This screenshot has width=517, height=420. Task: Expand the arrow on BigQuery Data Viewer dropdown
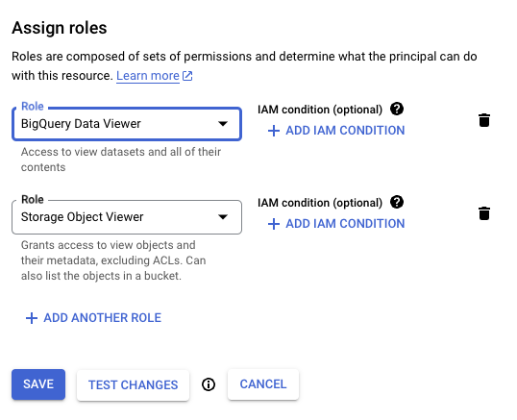tap(223, 124)
